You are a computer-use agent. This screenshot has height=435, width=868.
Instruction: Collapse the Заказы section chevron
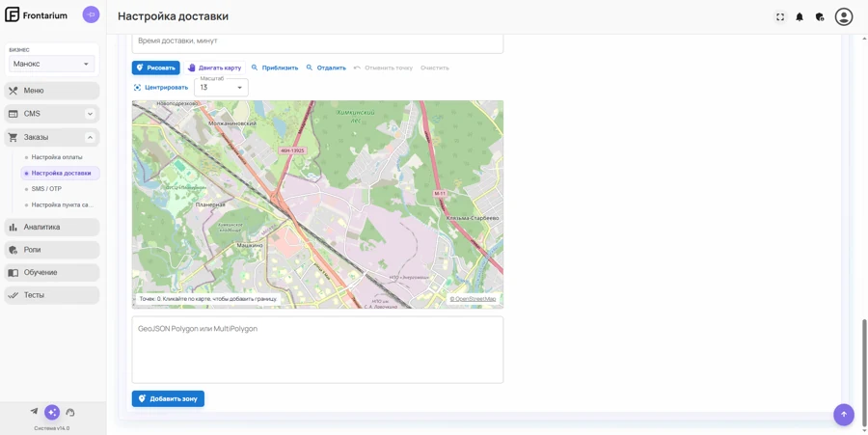[91, 137]
